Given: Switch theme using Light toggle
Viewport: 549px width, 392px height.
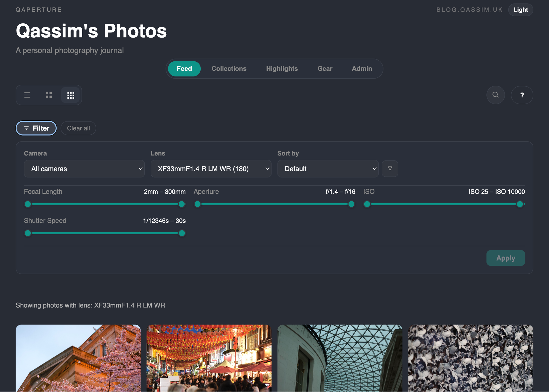Looking at the screenshot, I should [x=520, y=10].
